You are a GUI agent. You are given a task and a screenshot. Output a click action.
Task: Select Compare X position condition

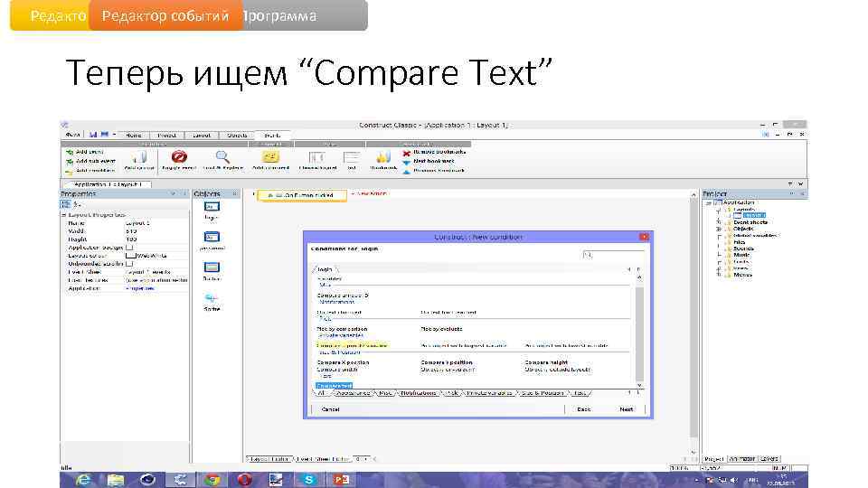(x=344, y=362)
